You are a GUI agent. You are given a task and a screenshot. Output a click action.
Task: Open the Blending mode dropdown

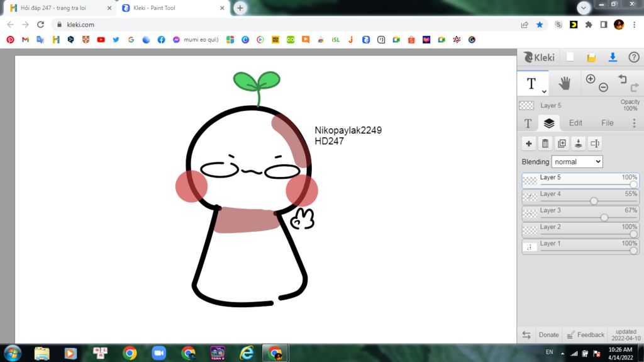coord(577,162)
